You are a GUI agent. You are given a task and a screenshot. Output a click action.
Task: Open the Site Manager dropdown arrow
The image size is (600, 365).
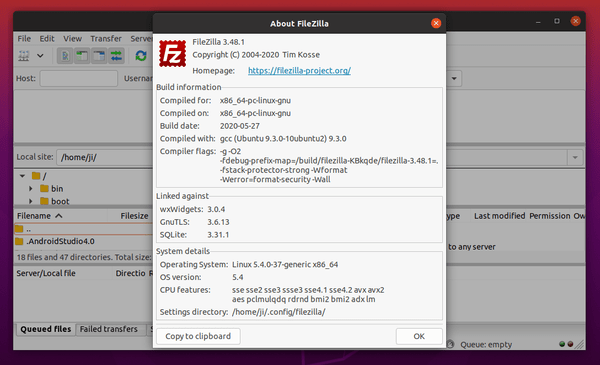(40, 56)
